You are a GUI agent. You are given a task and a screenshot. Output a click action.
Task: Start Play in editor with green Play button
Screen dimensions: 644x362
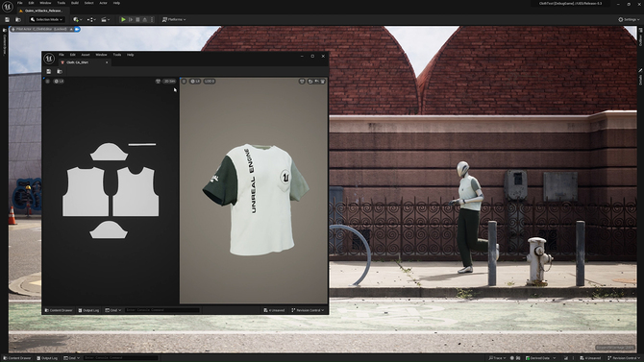(123, 19)
